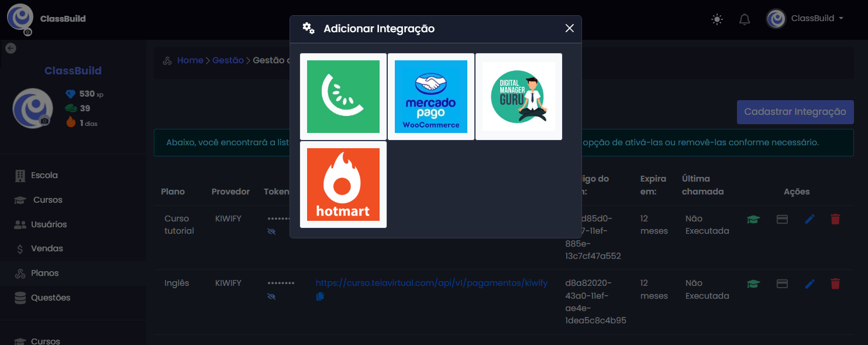Click the gears icon in the dialog header

(x=308, y=28)
